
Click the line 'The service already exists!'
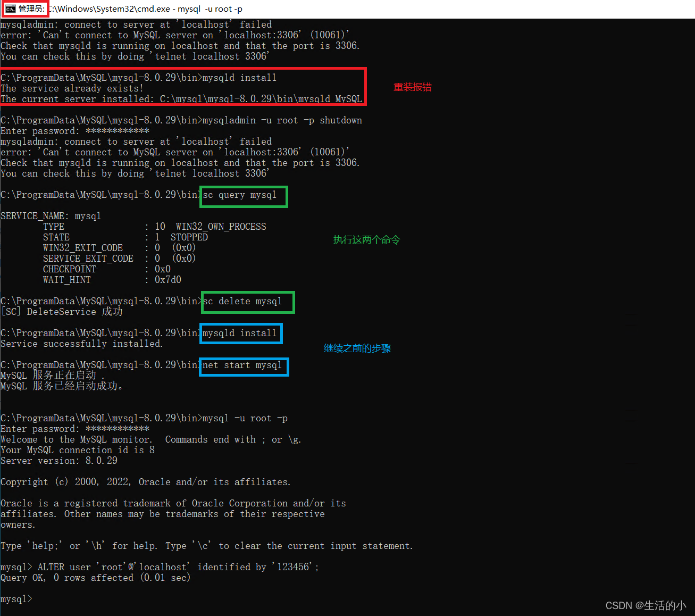click(x=72, y=88)
